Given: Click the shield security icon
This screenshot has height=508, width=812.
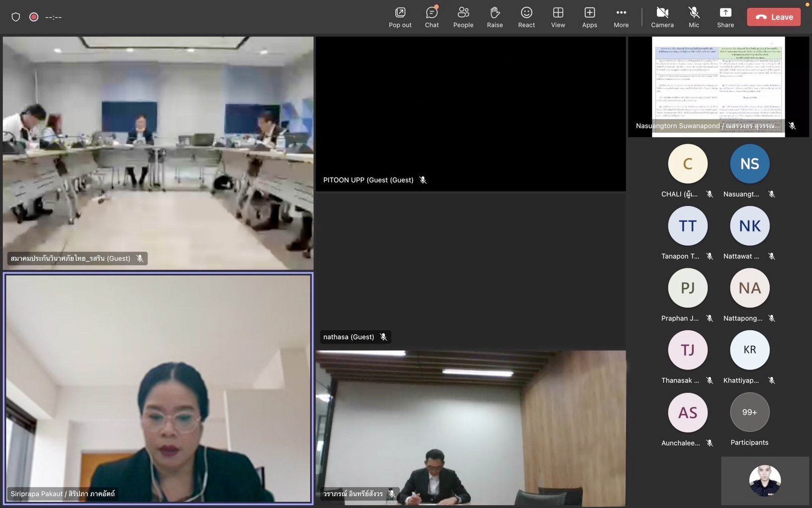Looking at the screenshot, I should point(16,17).
